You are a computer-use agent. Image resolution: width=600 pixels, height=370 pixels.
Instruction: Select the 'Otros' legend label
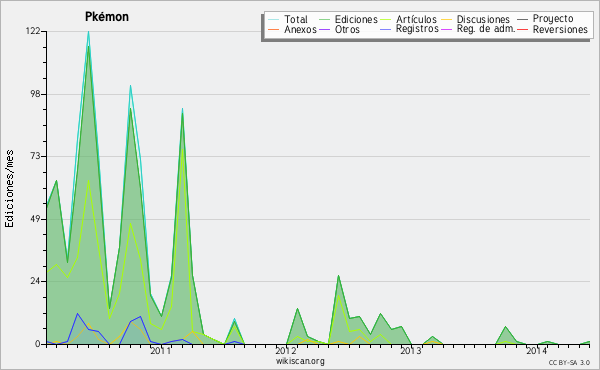tap(347, 29)
